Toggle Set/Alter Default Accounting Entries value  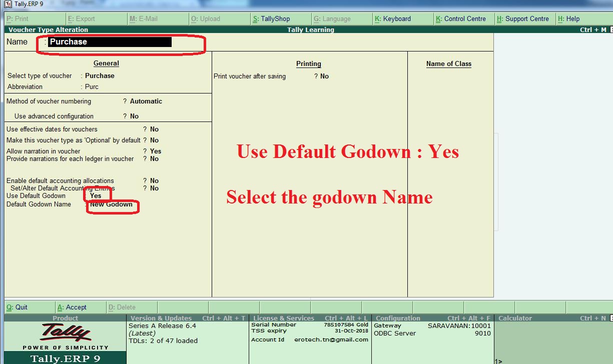154,188
